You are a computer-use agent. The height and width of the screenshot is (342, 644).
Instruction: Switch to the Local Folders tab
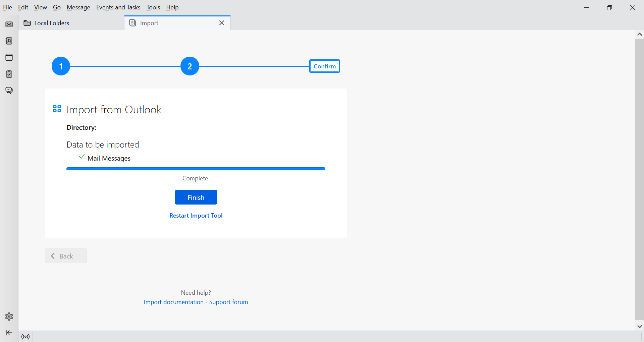[71, 23]
